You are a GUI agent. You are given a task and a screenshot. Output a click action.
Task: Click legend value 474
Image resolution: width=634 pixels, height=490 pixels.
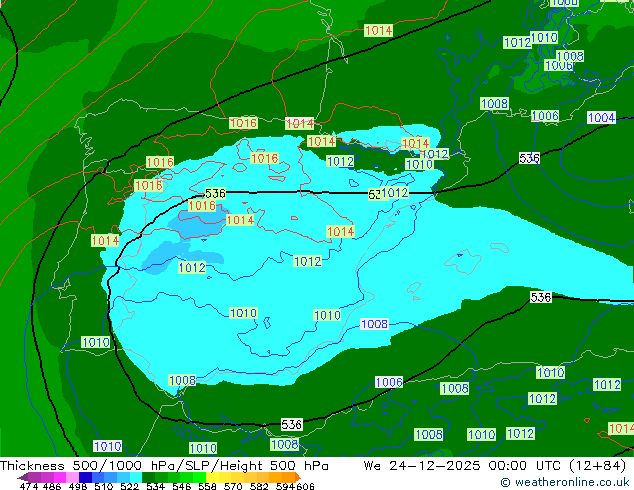click(x=29, y=486)
